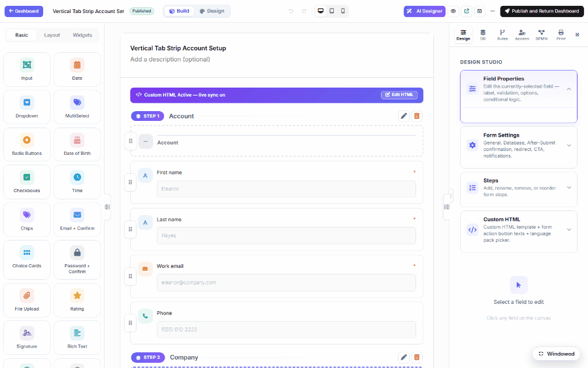Image resolution: width=588 pixels, height=368 pixels.
Task: Open the BPMN panel icon
Action: click(541, 35)
